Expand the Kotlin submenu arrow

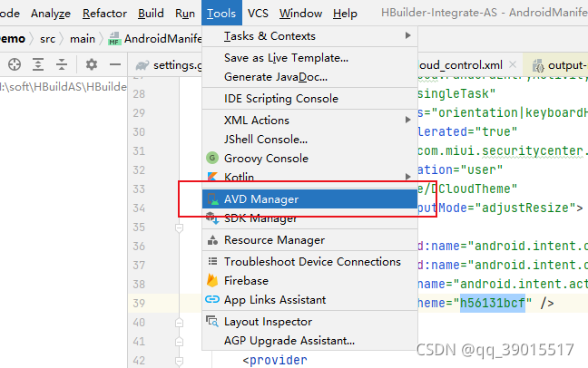coord(407,177)
